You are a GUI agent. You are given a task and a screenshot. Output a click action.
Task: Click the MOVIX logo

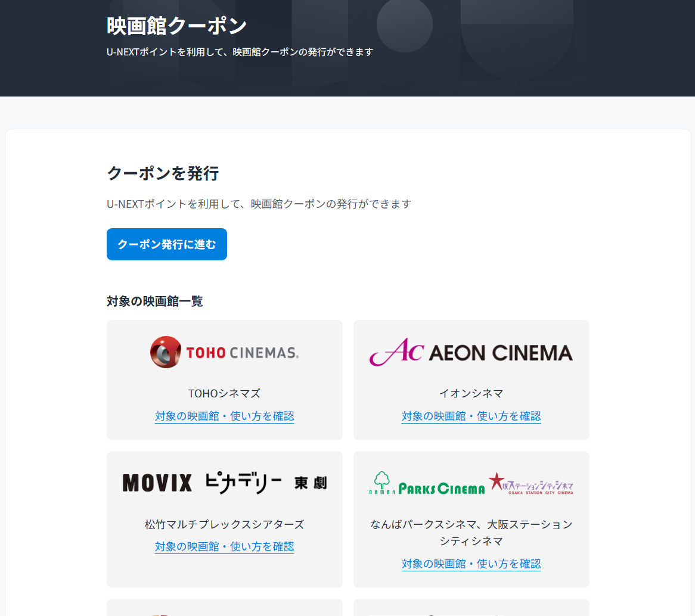pos(156,483)
